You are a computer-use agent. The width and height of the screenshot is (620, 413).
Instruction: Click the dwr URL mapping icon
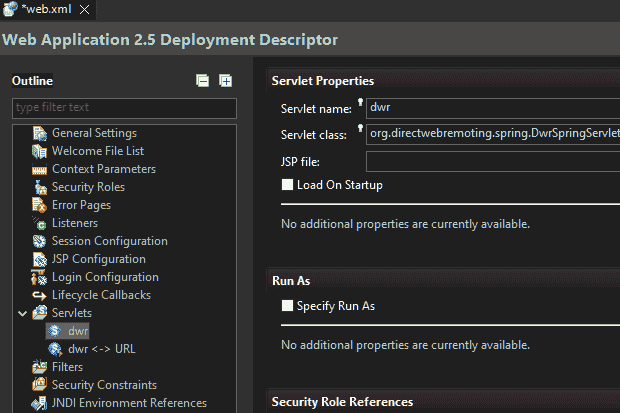click(55, 349)
